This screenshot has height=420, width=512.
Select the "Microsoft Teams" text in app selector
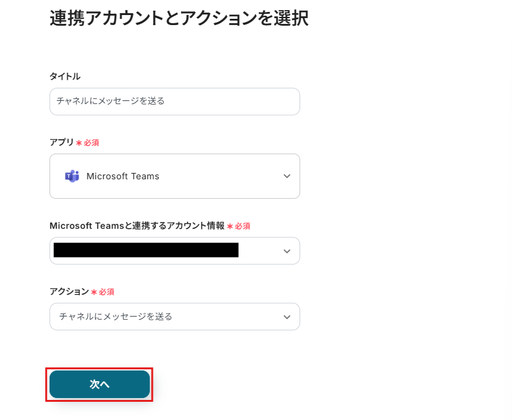(x=123, y=176)
